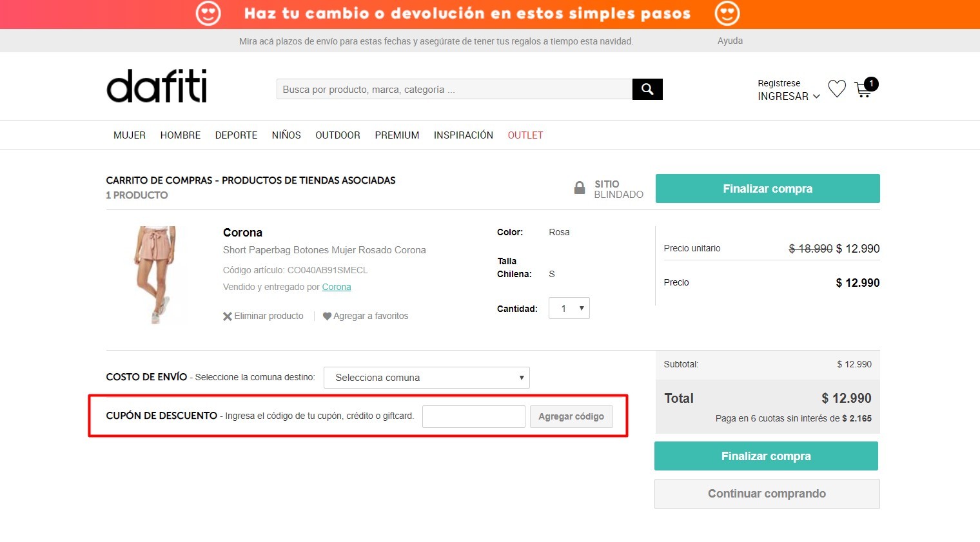Open the wishlist heart icon
Viewport: 980px width, 542px height.
837,89
